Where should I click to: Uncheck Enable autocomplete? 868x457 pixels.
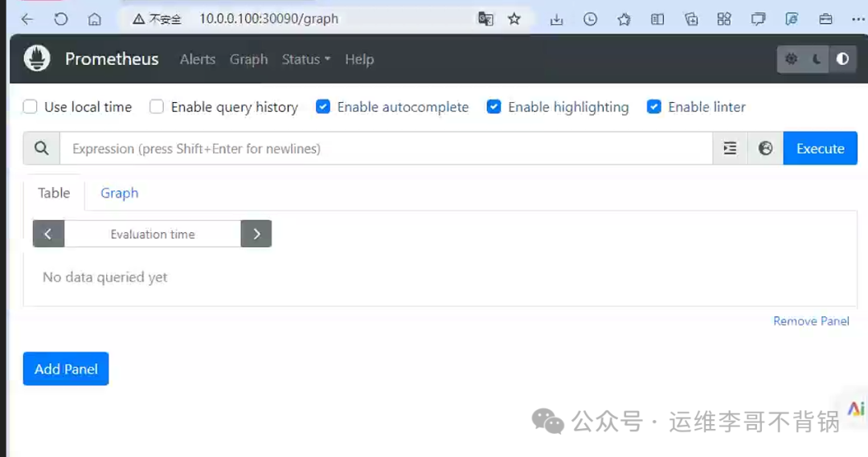pyautogui.click(x=323, y=106)
